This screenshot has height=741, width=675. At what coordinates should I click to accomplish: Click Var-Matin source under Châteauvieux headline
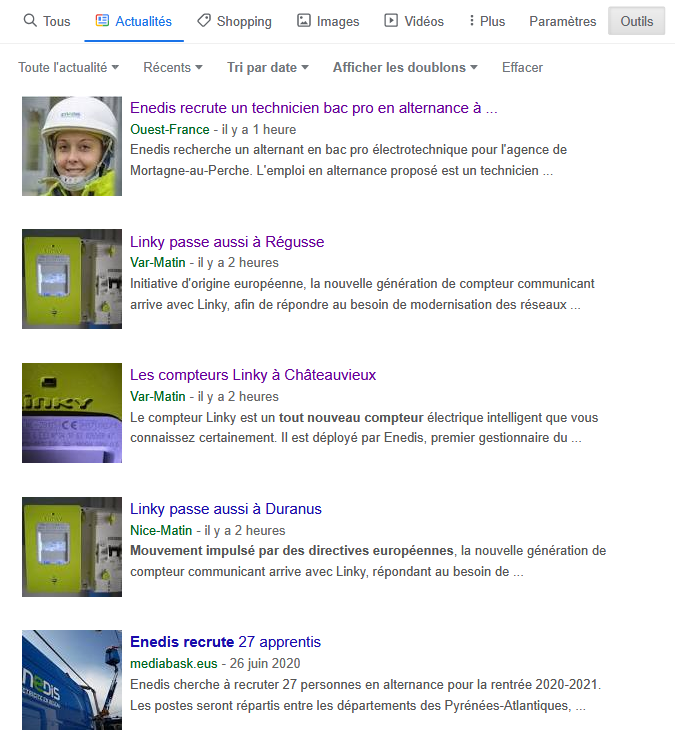158,396
